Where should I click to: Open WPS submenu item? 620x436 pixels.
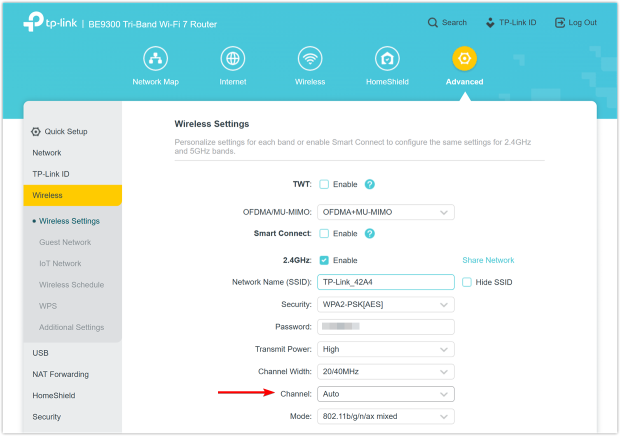click(48, 306)
